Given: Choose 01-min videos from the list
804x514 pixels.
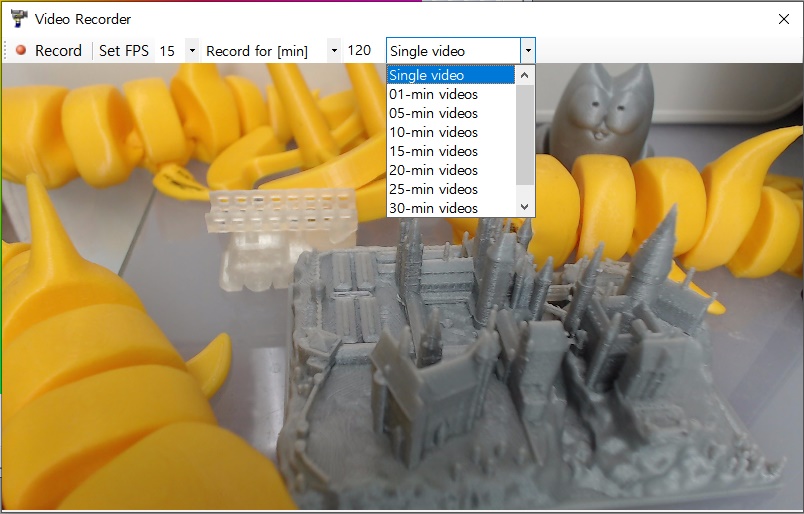Looking at the screenshot, I should [450, 94].
